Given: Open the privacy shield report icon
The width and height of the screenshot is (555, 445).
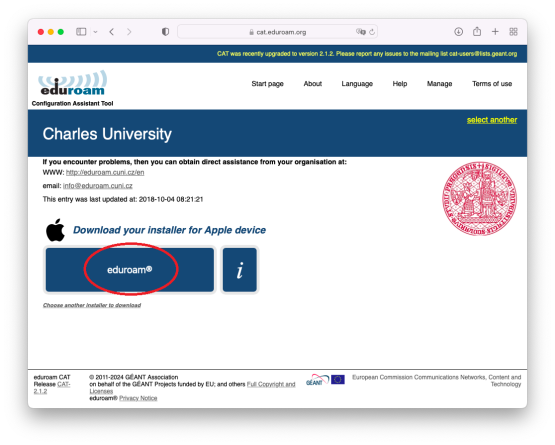Looking at the screenshot, I should point(165,32).
